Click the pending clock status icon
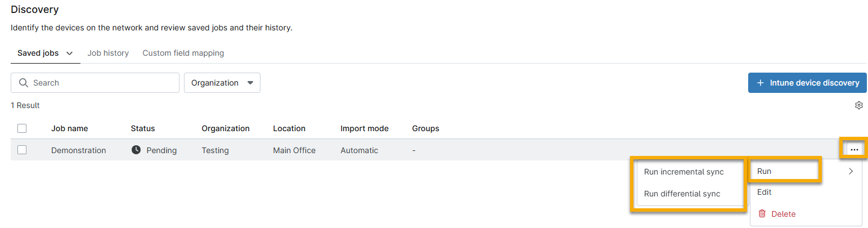Image resolution: width=868 pixels, height=228 pixels. (136, 150)
